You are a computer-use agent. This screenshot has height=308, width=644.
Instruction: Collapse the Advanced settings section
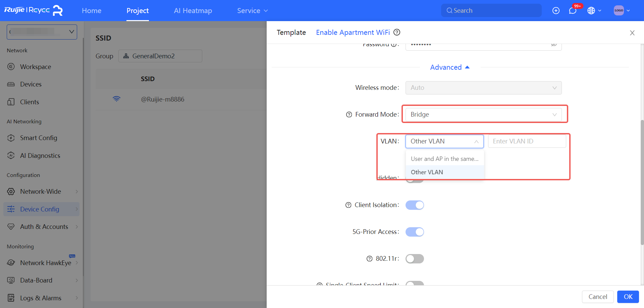point(450,67)
